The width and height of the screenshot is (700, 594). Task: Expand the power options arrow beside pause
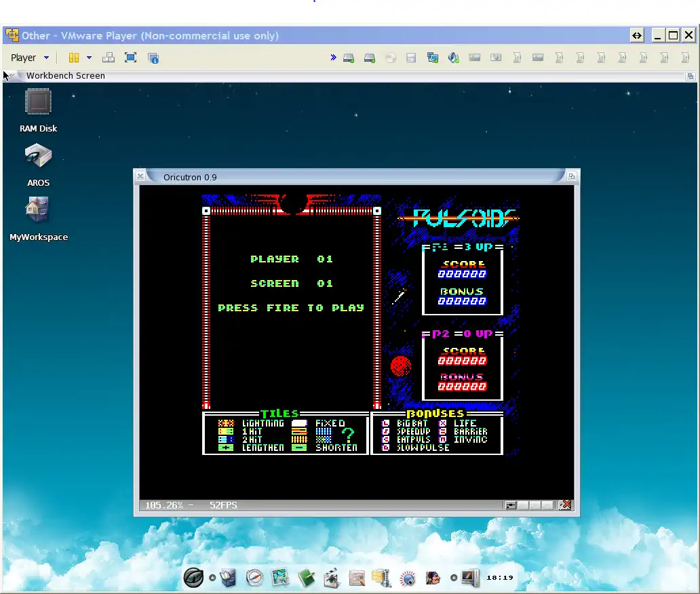(90, 58)
